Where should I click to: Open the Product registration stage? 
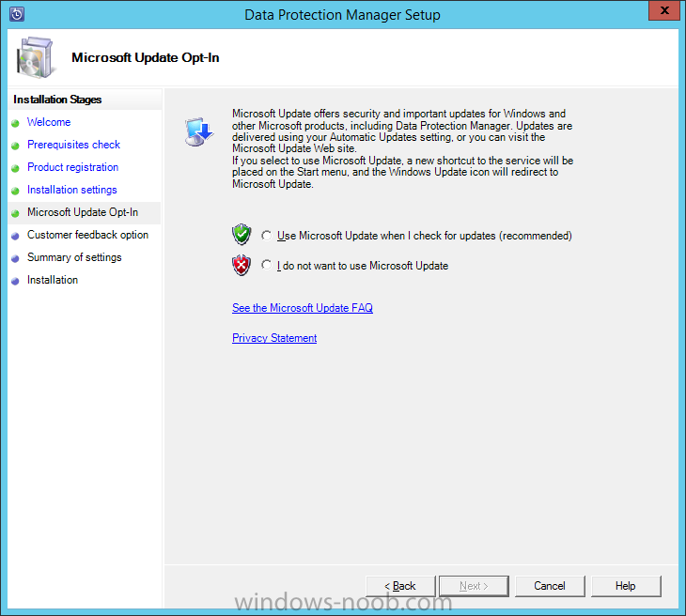(72, 167)
